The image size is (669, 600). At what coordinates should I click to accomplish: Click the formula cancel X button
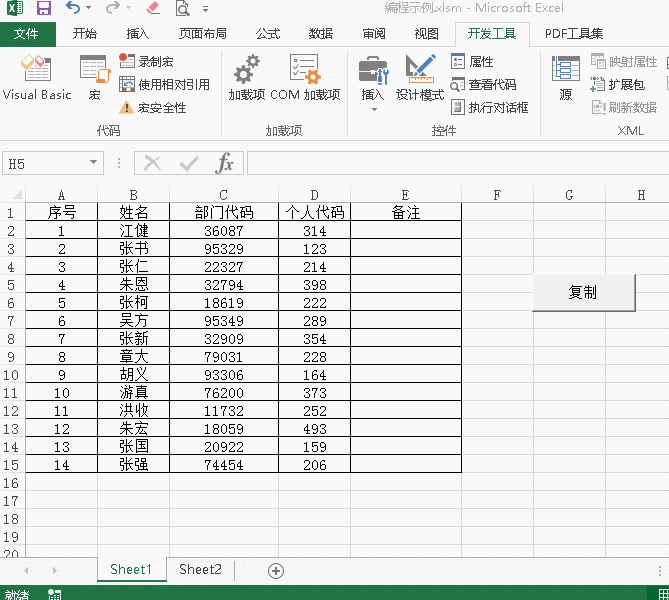click(x=152, y=163)
